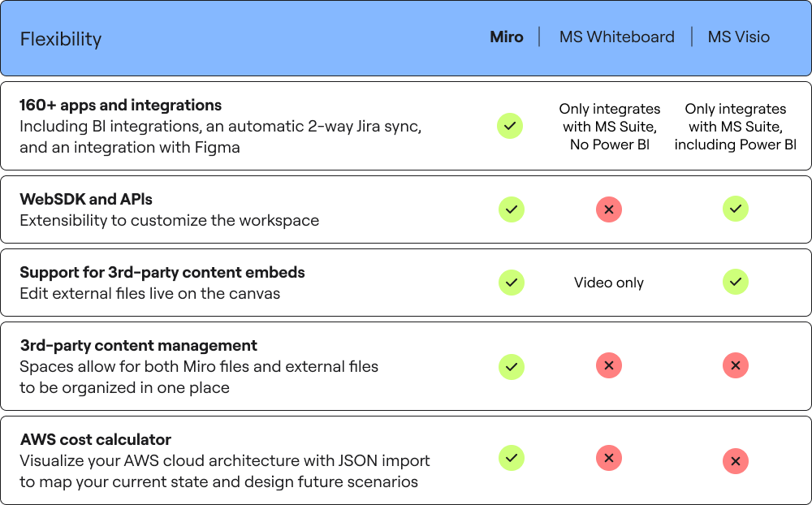Click the '160+ apps and integrations' heading
Viewport: 812px width, 505px height.
(x=121, y=106)
